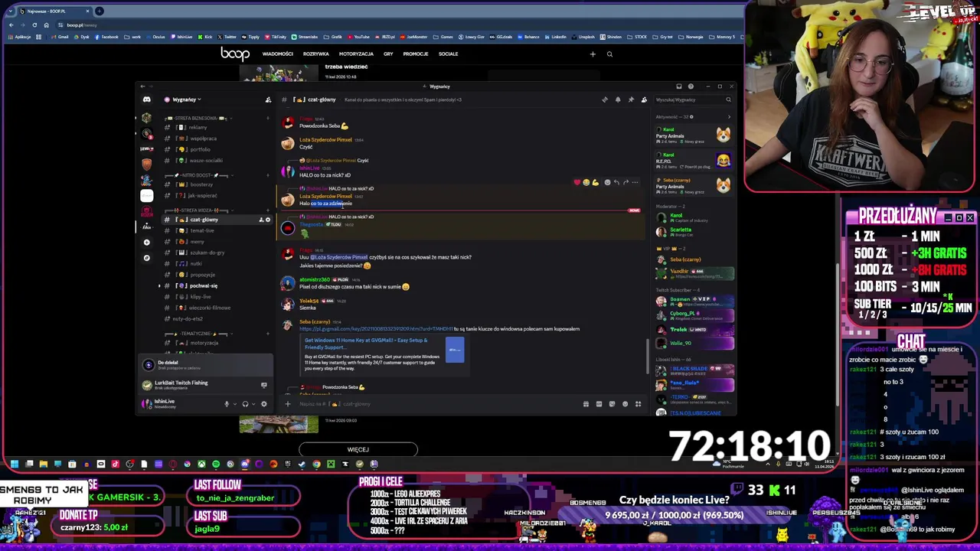
Task: Open Windows Start button
Action: [x=14, y=464]
